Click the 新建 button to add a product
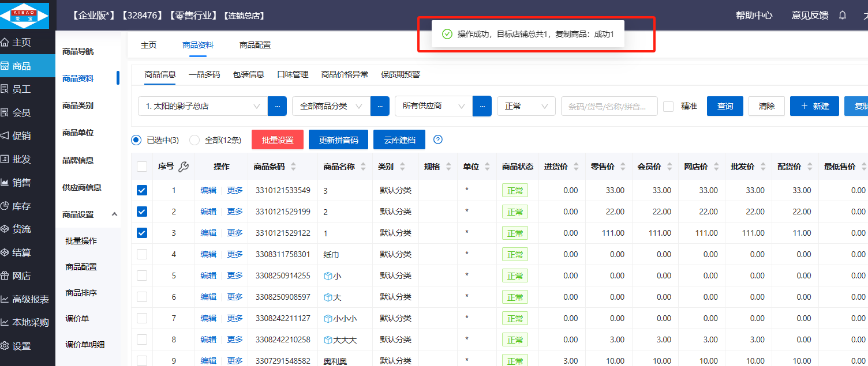The height and width of the screenshot is (366, 868). tap(814, 106)
